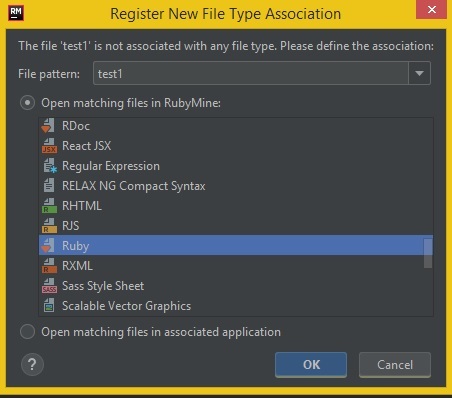Click the Scalable Vector Graphics icon

[49, 306]
